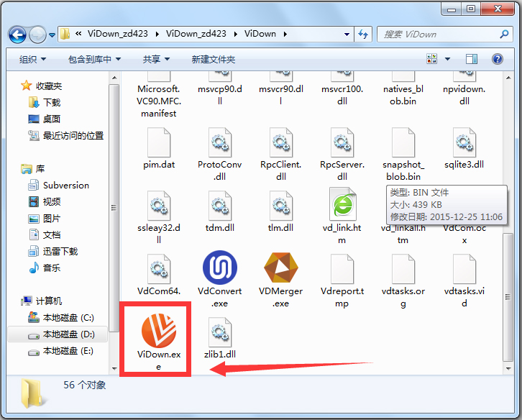The width and height of the screenshot is (522, 420).
Task: Open the 组织 menu
Action: (32, 60)
